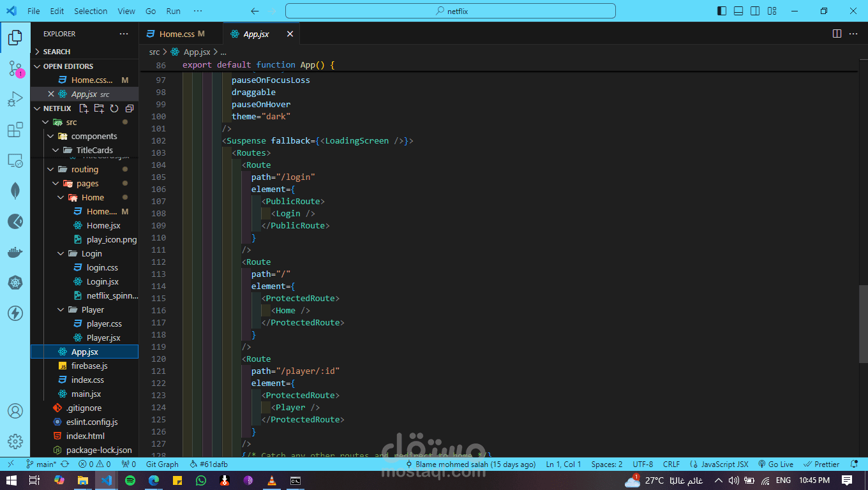
Task: Click New Folder icon in NETFLIX header
Action: pyautogui.click(x=99, y=108)
